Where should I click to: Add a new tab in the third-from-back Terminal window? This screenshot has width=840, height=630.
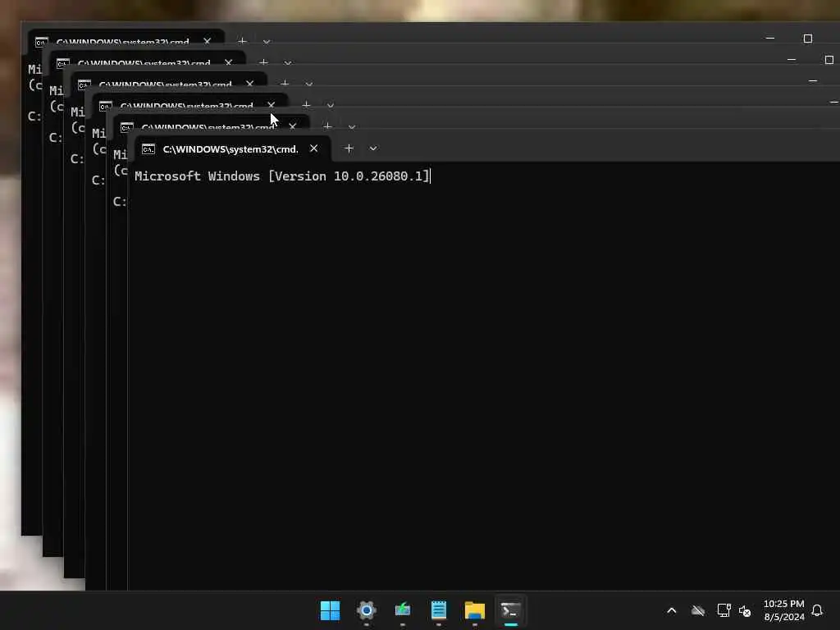[x=285, y=84]
